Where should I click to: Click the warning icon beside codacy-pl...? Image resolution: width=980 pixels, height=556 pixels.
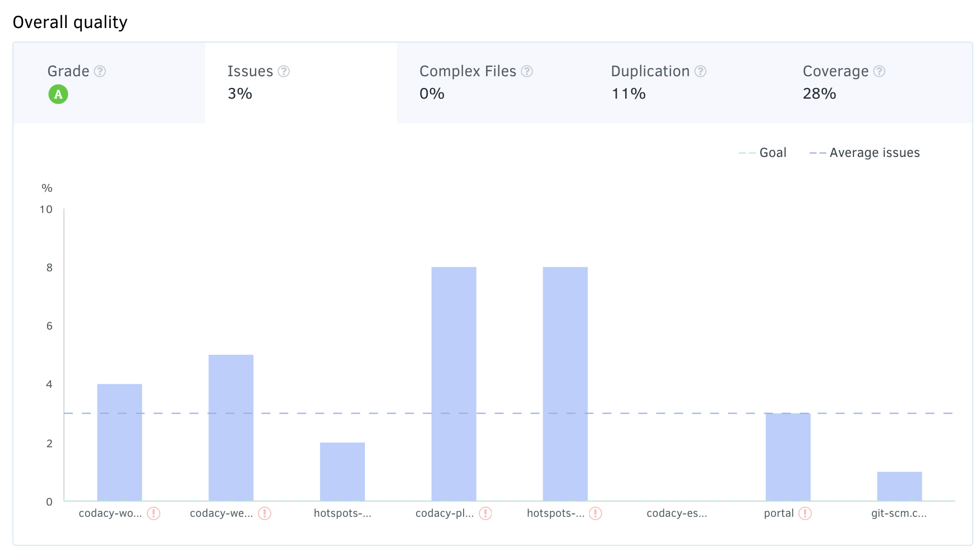pyautogui.click(x=486, y=513)
